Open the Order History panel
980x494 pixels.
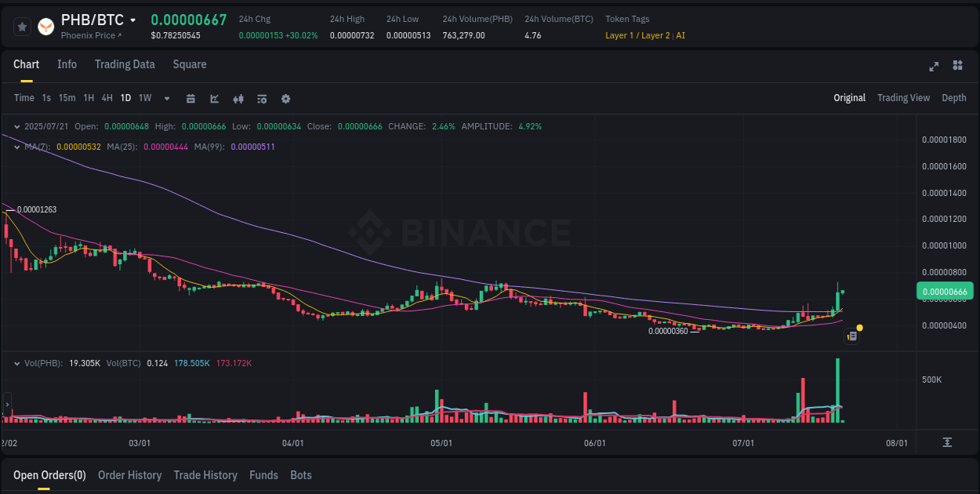click(x=129, y=475)
